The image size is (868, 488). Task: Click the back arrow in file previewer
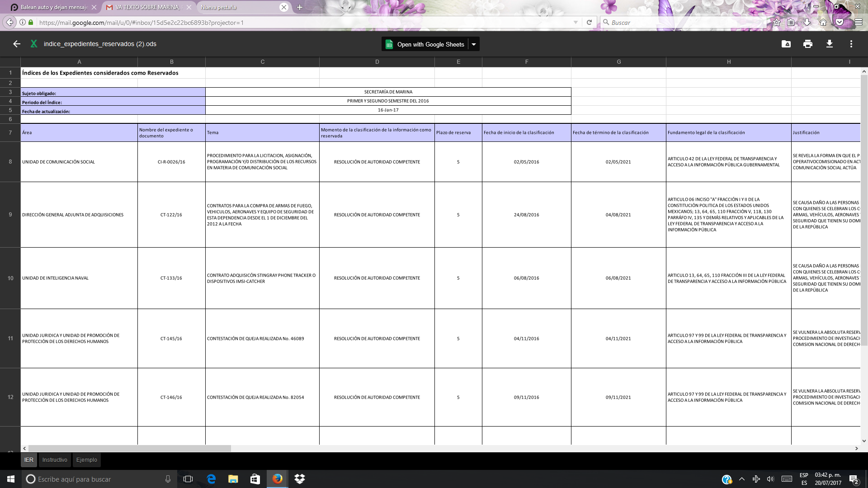pyautogui.click(x=17, y=44)
